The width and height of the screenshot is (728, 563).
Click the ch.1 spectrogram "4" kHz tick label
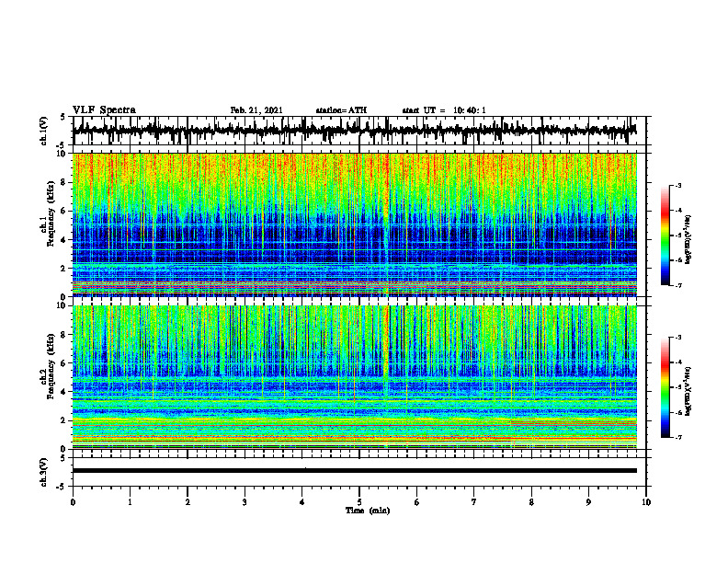pos(64,240)
